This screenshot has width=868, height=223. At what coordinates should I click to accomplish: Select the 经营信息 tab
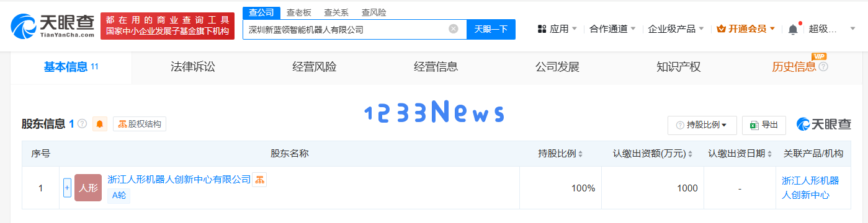(x=436, y=67)
